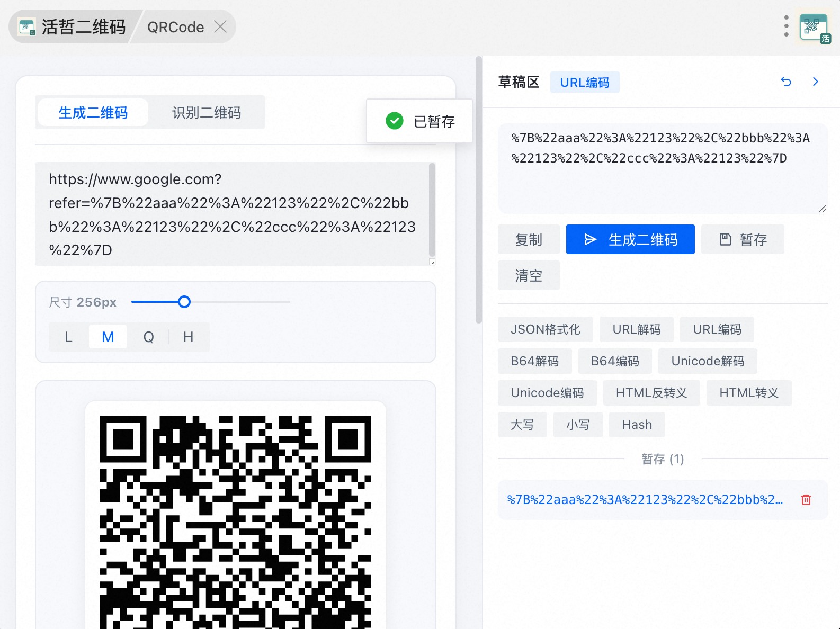840x629 pixels.
Task: Click the HTML反转义 button
Action: point(651,393)
